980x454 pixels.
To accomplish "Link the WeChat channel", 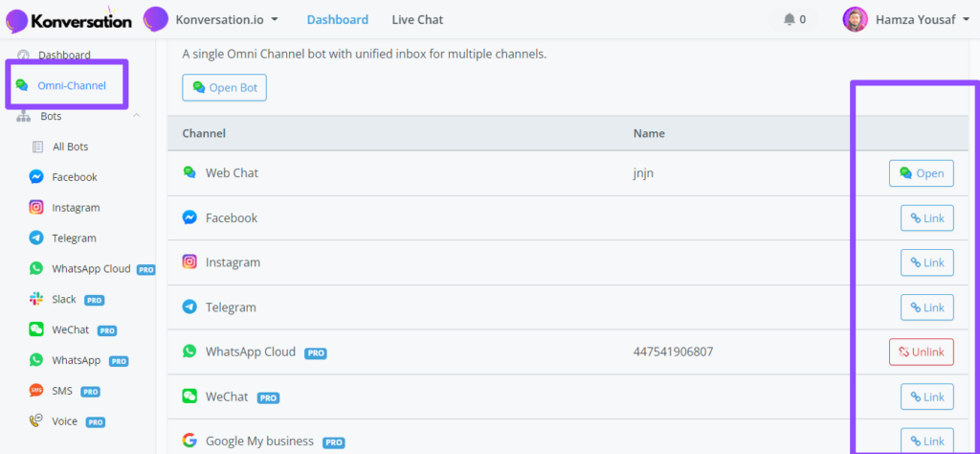I will (x=926, y=397).
